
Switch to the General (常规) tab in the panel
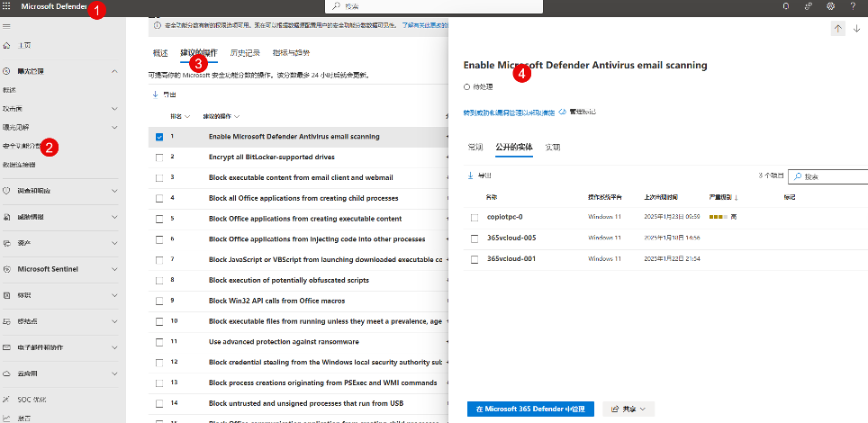click(x=475, y=148)
